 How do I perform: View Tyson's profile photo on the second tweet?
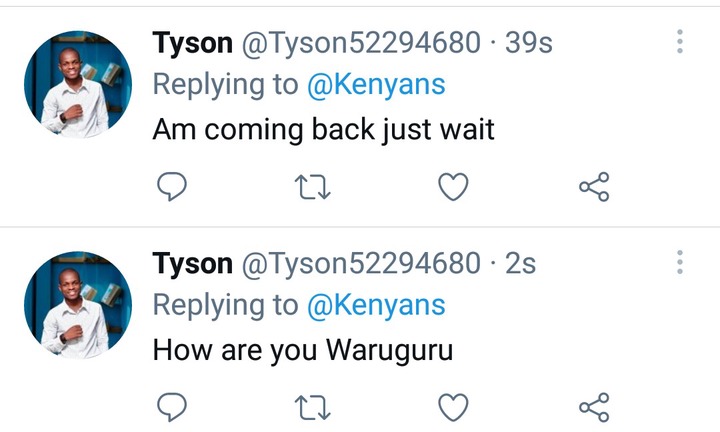[78, 305]
